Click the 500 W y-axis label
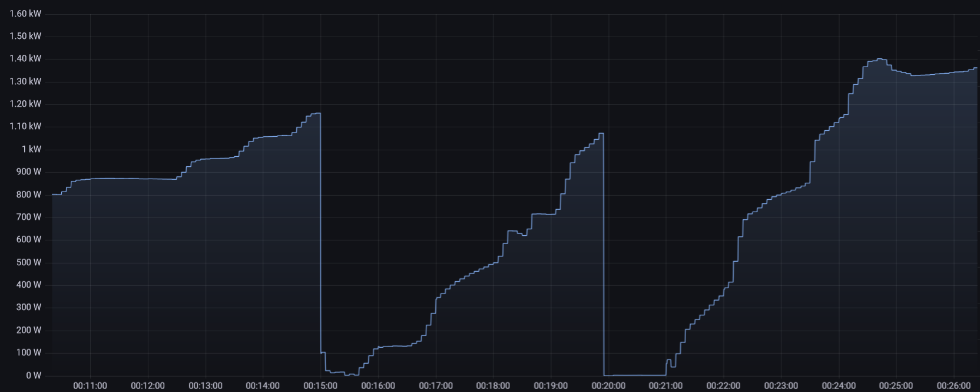980x392 pixels. tap(29, 262)
